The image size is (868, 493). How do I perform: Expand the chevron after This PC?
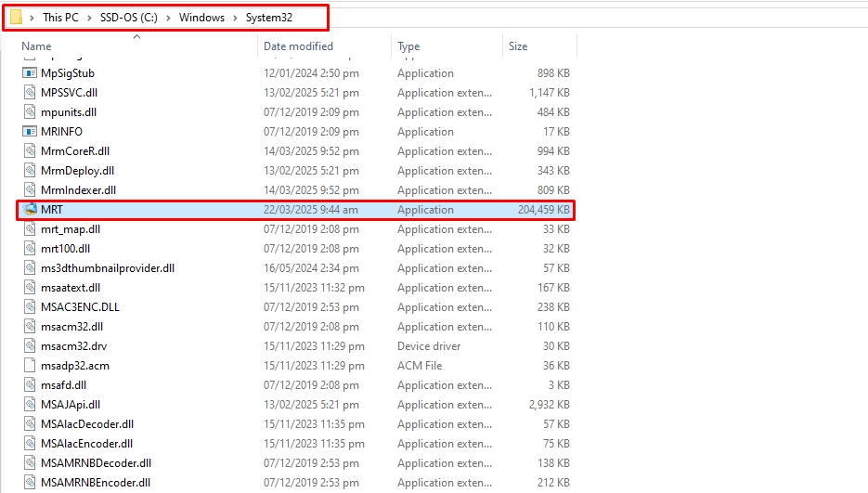(89, 18)
